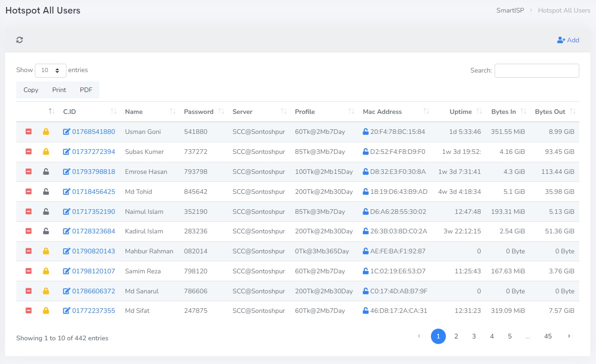Sort the table by Bytes Out column
Viewport: 596px width, 364px height.
coord(550,112)
